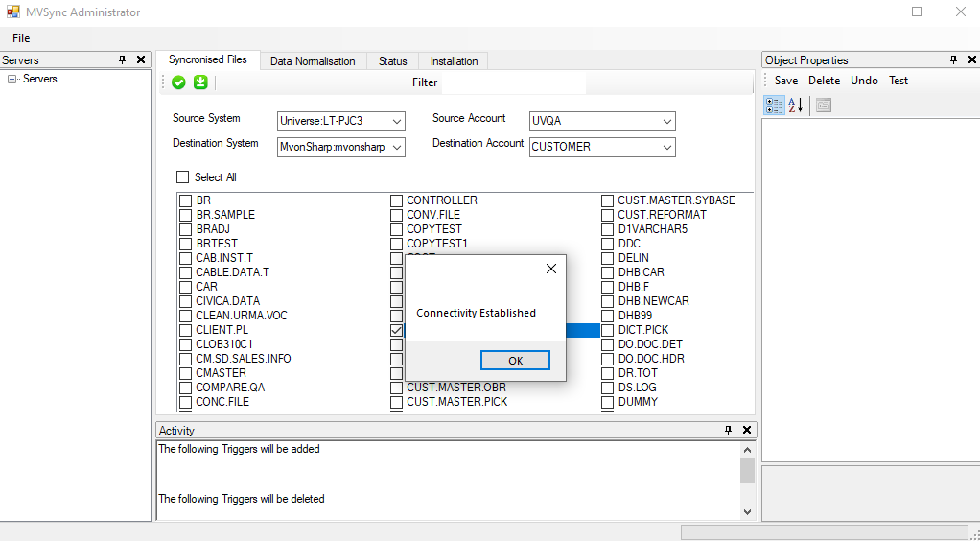
Task: Select the CLEAN.URMA.VOC list entry
Action: click(x=242, y=316)
